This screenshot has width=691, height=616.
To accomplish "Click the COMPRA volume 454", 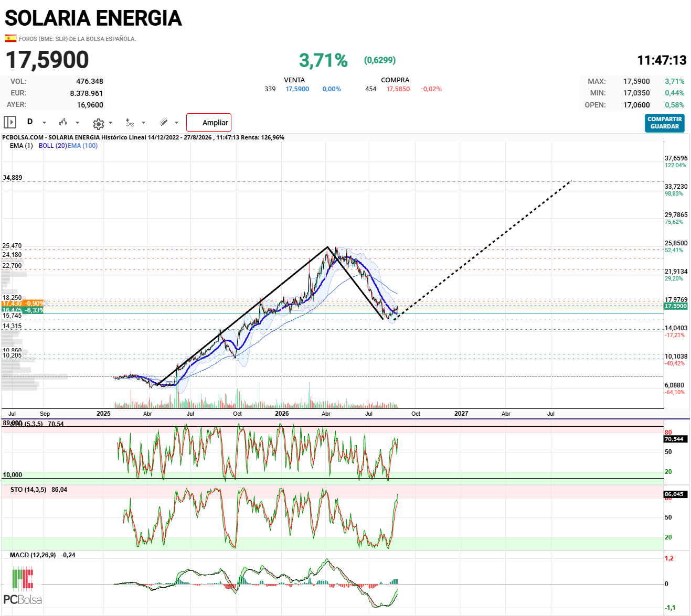I will 371,89.
